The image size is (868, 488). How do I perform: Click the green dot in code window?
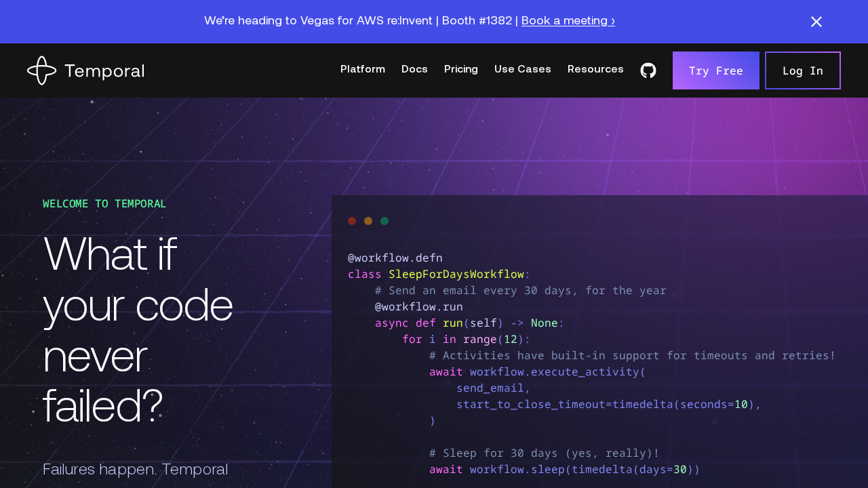point(384,221)
